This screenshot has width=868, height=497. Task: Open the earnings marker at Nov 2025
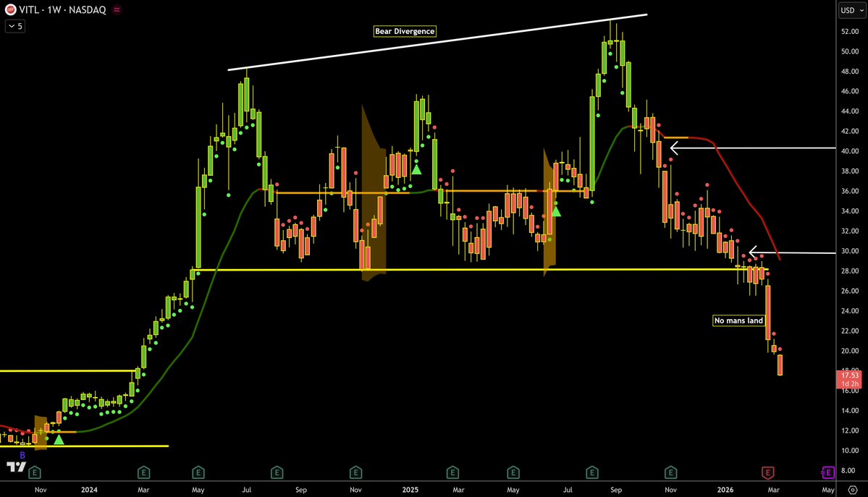(x=670, y=472)
